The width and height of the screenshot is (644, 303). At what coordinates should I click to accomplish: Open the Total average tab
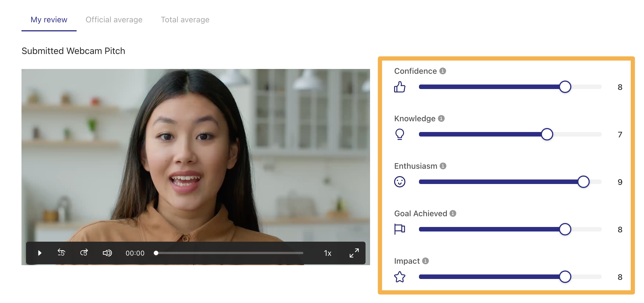pyautogui.click(x=185, y=20)
